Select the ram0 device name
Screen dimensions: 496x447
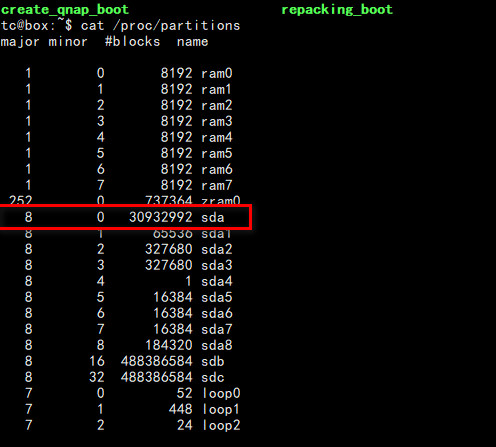click(217, 73)
